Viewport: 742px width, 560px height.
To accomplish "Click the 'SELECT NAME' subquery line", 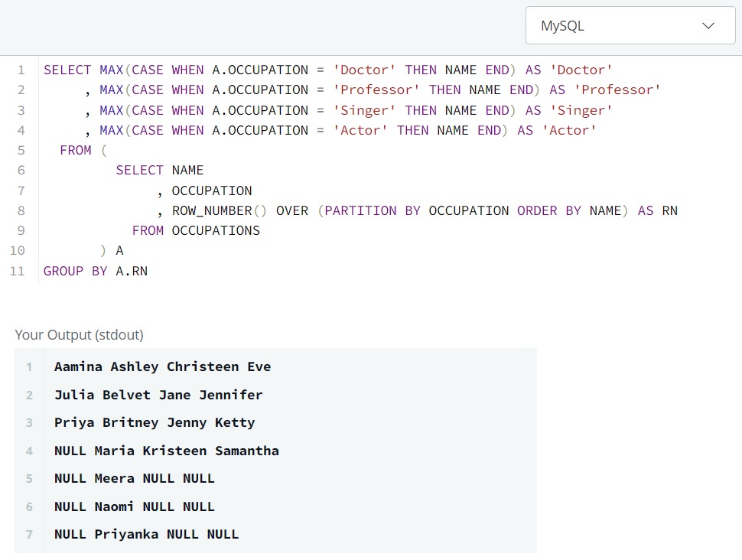I will click(159, 171).
